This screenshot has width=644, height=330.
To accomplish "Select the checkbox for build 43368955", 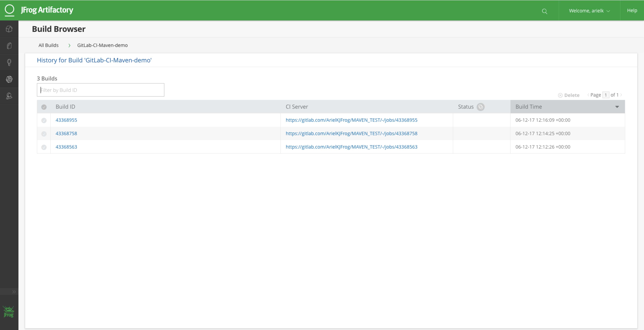I will point(44,120).
